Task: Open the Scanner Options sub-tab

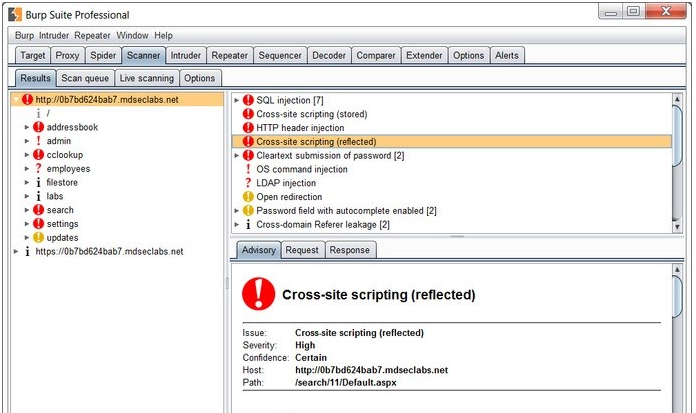Action: coord(199,78)
